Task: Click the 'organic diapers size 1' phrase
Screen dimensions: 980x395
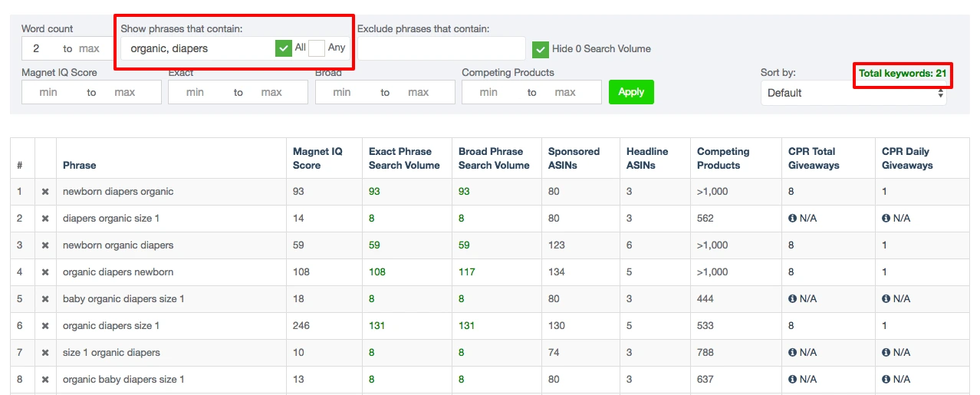Action: point(111,326)
